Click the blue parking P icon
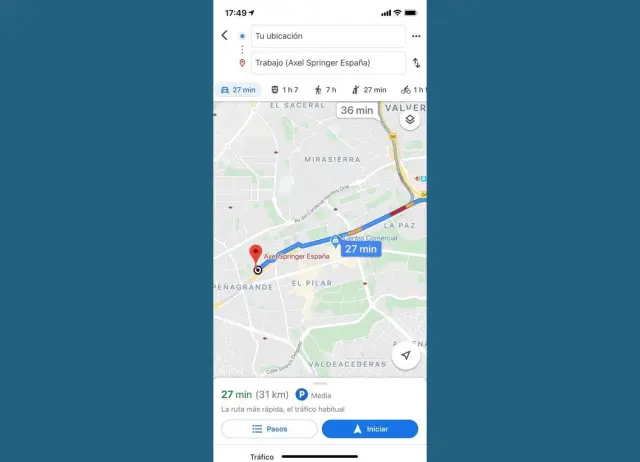This screenshot has height=462, width=640. pyautogui.click(x=301, y=395)
